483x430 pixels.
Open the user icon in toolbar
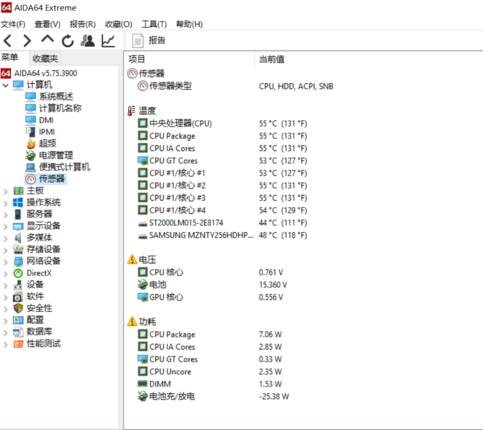pyautogui.click(x=88, y=41)
